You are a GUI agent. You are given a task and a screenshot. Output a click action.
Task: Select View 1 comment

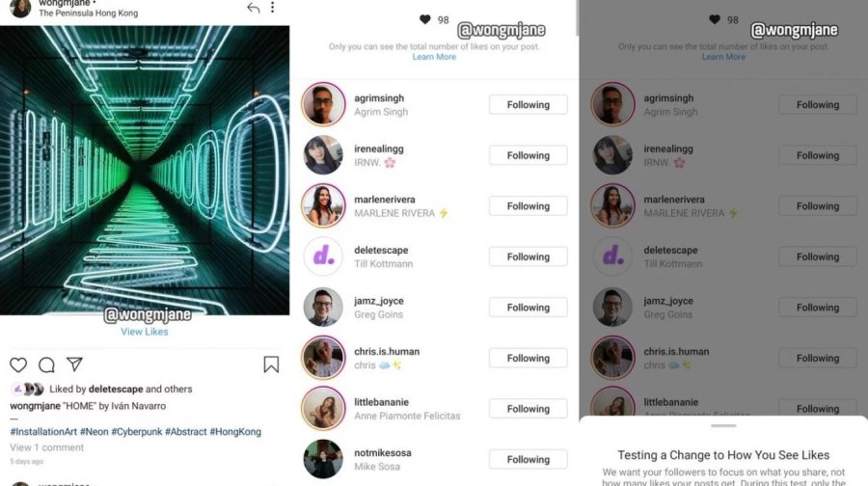[x=46, y=447]
